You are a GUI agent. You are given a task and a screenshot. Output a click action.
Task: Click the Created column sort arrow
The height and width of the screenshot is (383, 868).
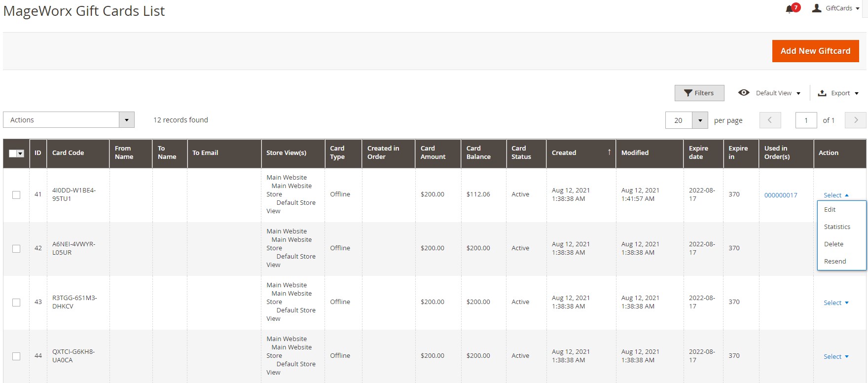tap(609, 153)
